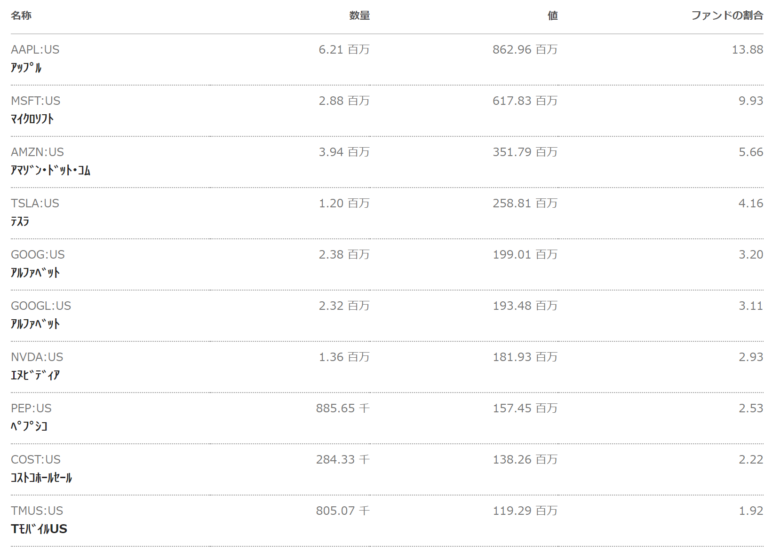The height and width of the screenshot is (551, 780).
Task: Click the コストコホールセール company name
Action: point(42,477)
